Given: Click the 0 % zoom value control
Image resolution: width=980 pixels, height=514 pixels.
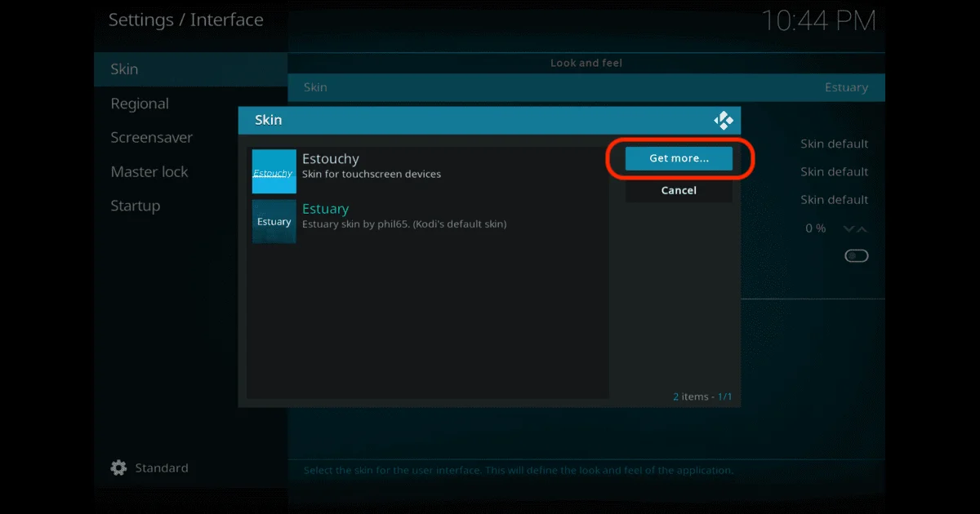Looking at the screenshot, I should tap(814, 228).
